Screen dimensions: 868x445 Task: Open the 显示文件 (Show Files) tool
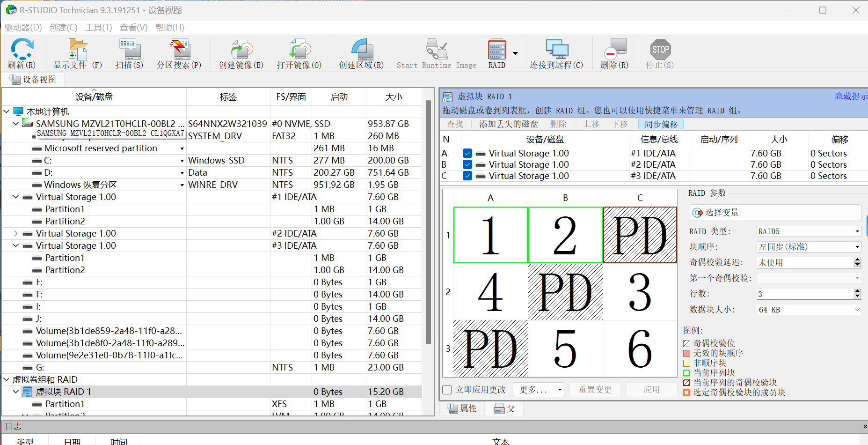(78, 49)
